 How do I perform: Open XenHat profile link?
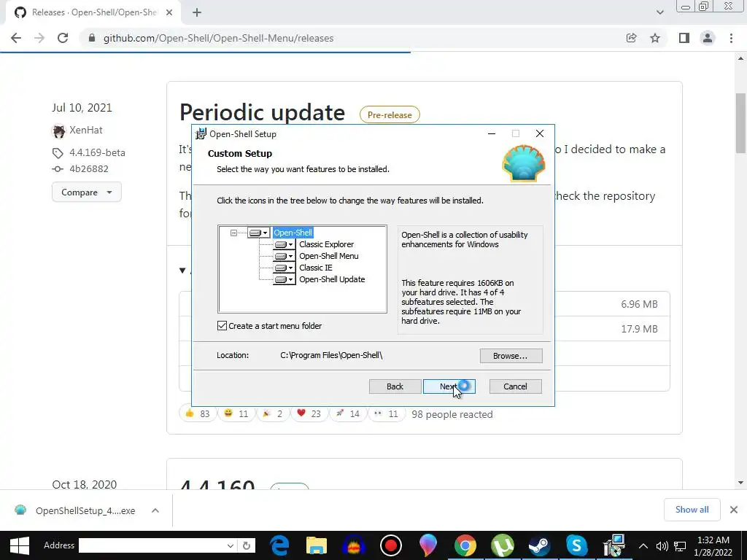coord(86,130)
